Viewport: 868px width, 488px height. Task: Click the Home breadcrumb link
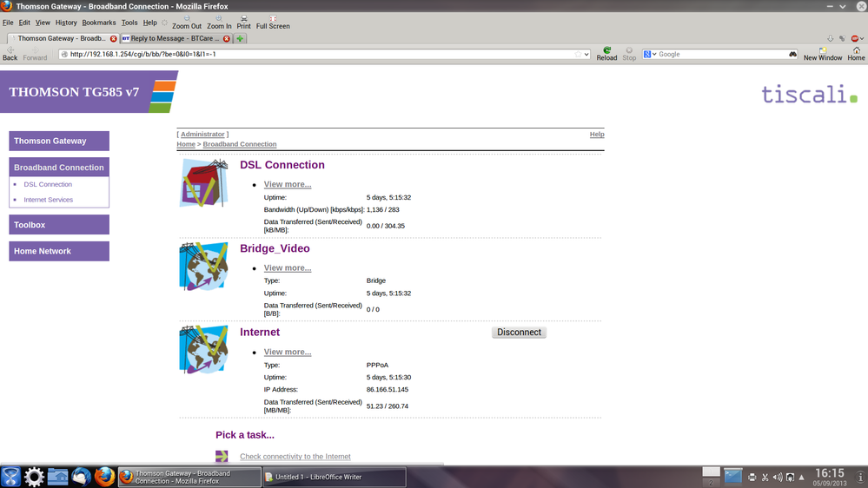click(186, 144)
